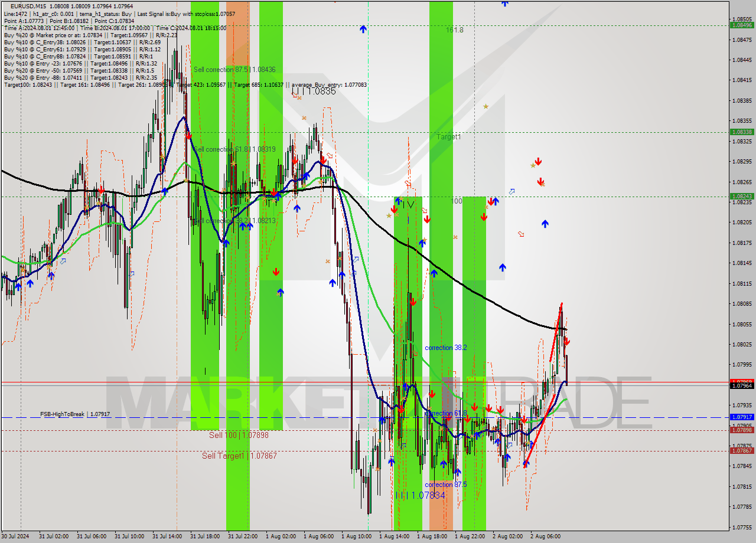Click the 'Target1' label on green zone
Viewport: 756px width, 543px height.
pyautogui.click(x=449, y=136)
